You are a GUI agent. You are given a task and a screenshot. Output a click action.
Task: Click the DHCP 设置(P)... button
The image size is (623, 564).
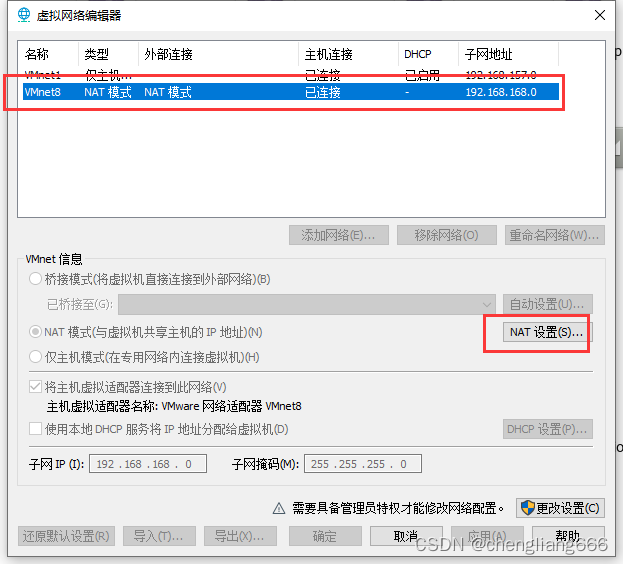[548, 429]
